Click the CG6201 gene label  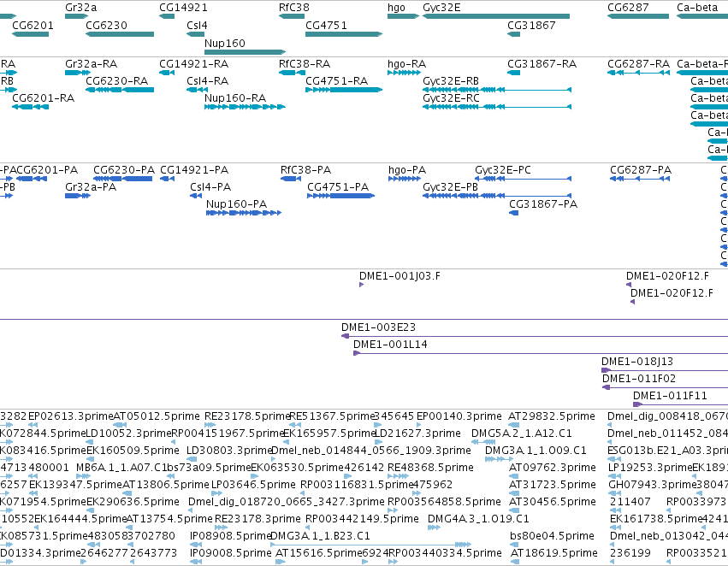[x=33, y=25]
